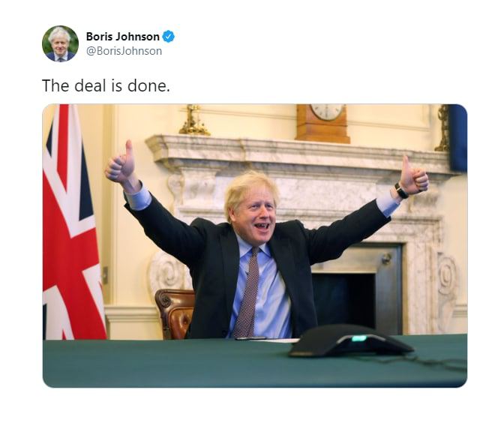Click the patterned tie in the photo
Image resolution: width=504 pixels, height=423 pixels.
(247, 292)
